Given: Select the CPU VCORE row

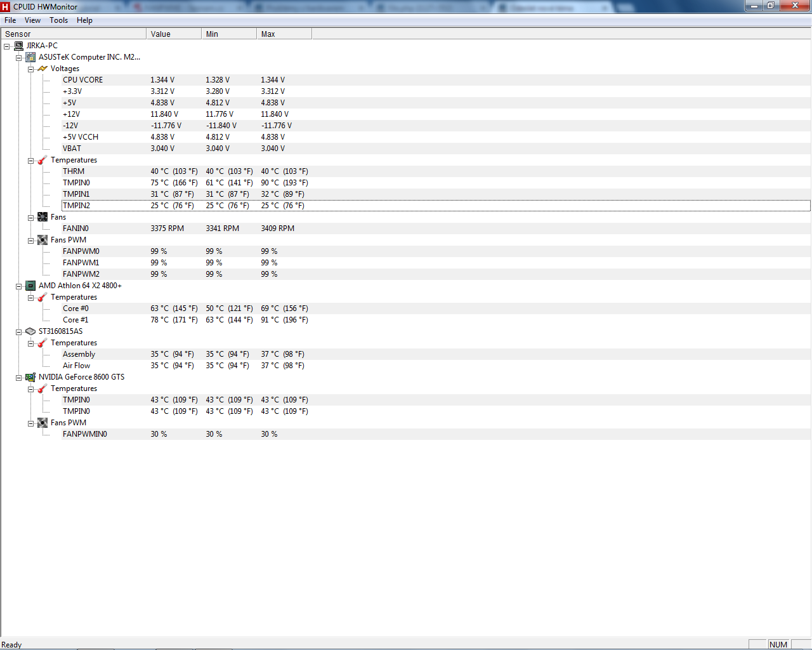Looking at the screenshot, I should point(436,80).
